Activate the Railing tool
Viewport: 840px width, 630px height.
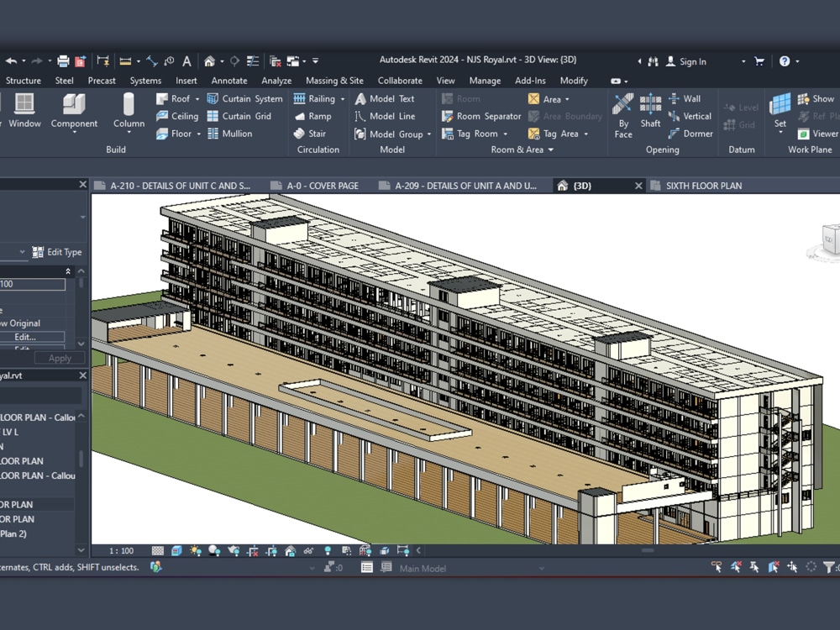point(319,98)
